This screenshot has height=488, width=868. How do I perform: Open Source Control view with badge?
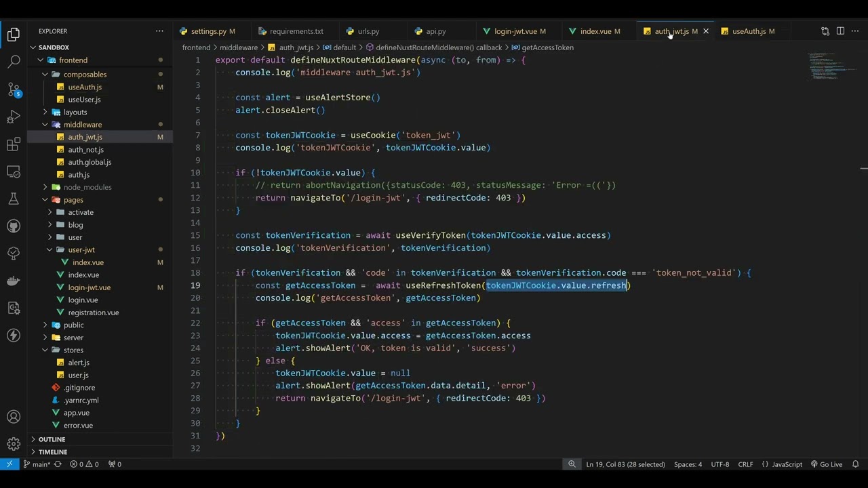(x=14, y=89)
